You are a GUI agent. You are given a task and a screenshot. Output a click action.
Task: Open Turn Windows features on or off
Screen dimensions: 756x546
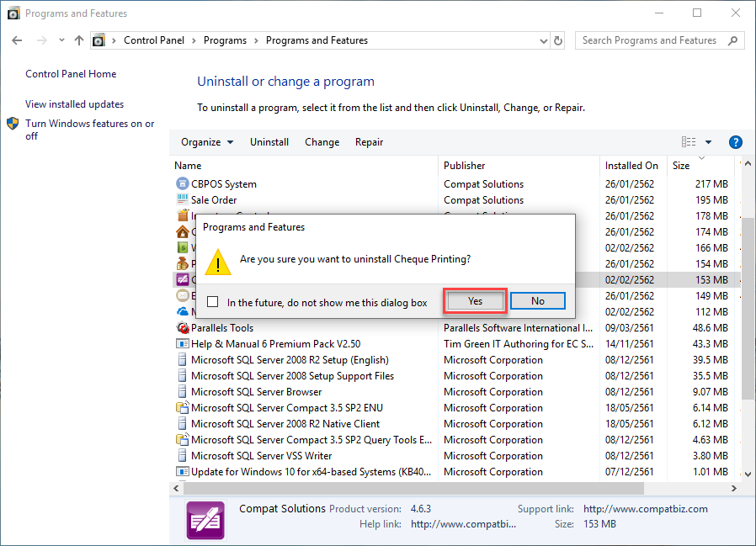[x=90, y=130]
